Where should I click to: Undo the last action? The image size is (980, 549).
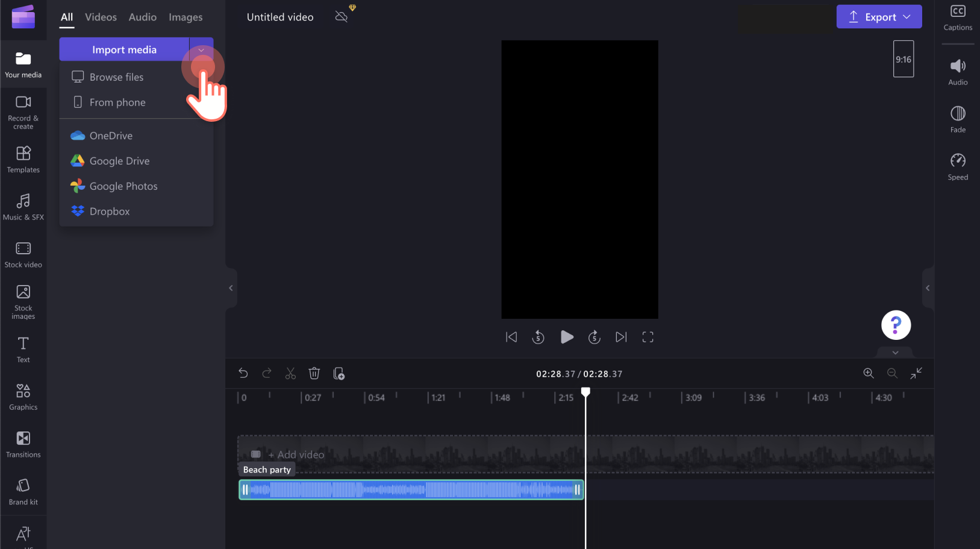pyautogui.click(x=243, y=374)
